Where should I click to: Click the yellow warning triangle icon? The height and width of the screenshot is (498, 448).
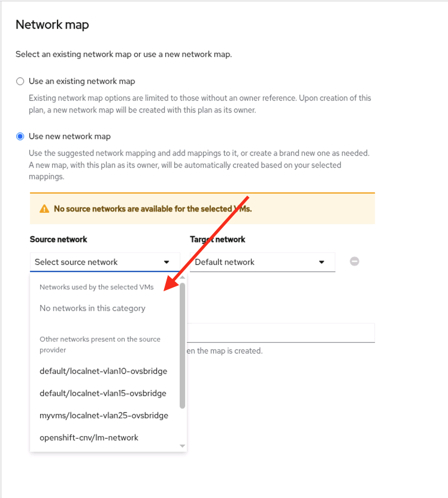click(x=44, y=209)
